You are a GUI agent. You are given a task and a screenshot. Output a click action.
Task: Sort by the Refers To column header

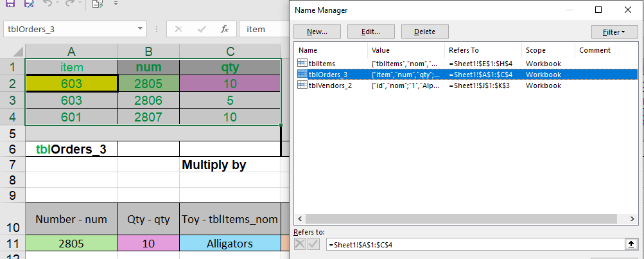pos(483,50)
